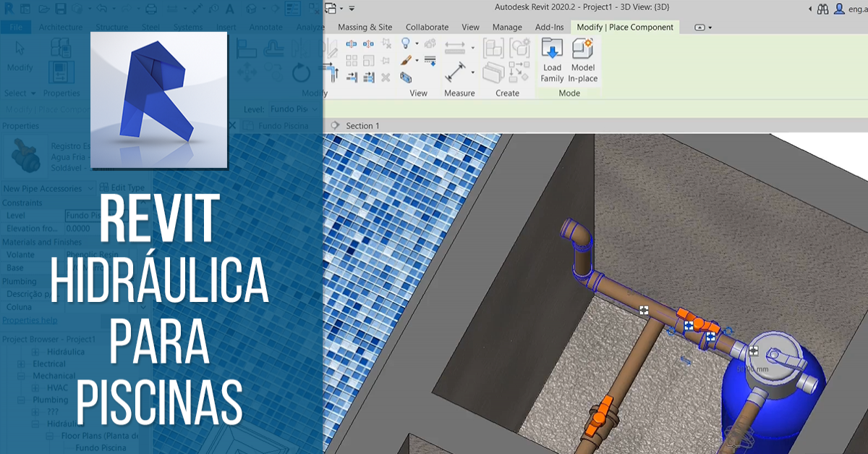
Task: Click the Undo arrow icon
Action: pyautogui.click(x=101, y=9)
